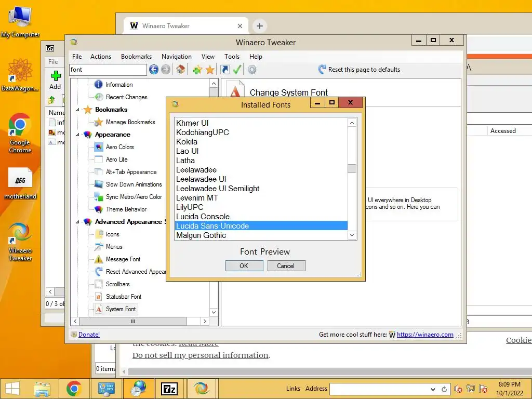532x399 pixels.
Task: Collapse the Bookmarks tree section
Action: (x=77, y=110)
